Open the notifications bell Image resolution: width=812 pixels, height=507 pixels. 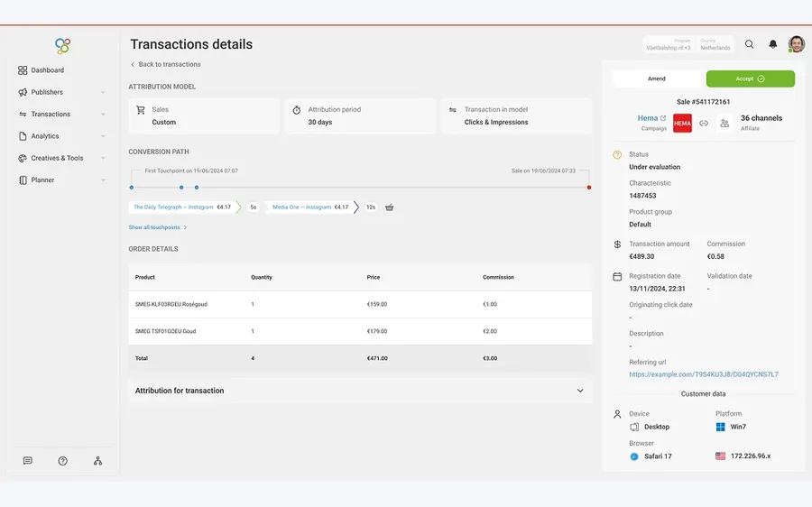(772, 44)
